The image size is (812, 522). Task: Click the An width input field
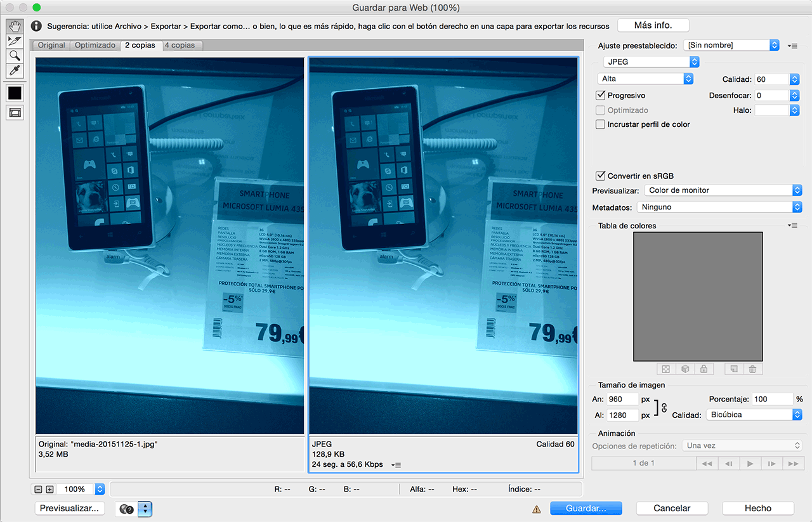coord(622,399)
